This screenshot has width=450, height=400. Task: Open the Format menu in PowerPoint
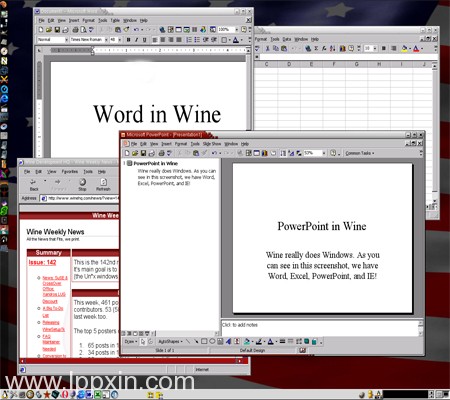[x=181, y=144]
